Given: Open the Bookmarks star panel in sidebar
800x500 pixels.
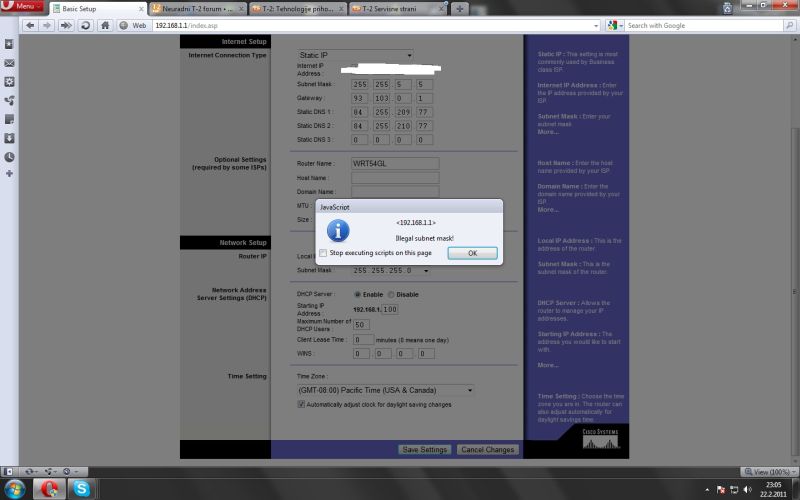Looking at the screenshot, I should pyautogui.click(x=9, y=44).
